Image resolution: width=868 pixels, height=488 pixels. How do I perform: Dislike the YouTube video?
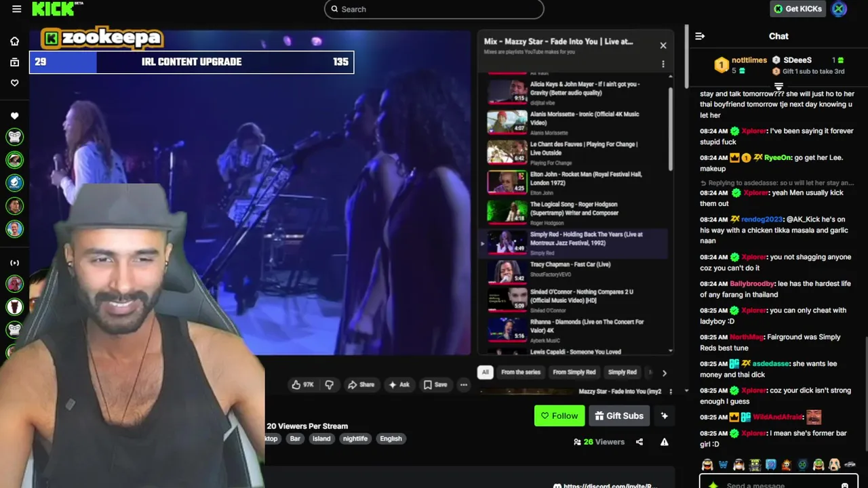coord(329,384)
